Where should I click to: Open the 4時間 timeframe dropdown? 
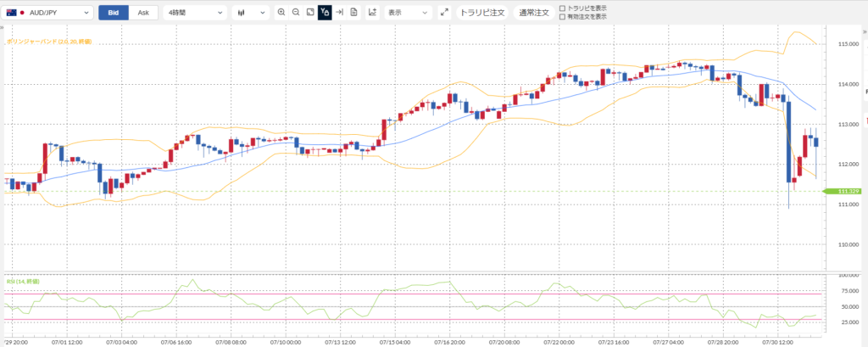click(195, 12)
